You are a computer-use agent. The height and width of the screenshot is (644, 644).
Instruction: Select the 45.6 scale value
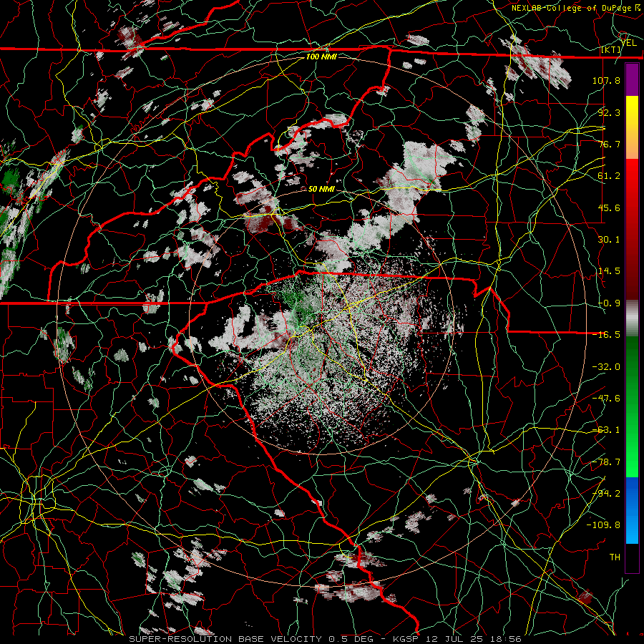click(609, 208)
